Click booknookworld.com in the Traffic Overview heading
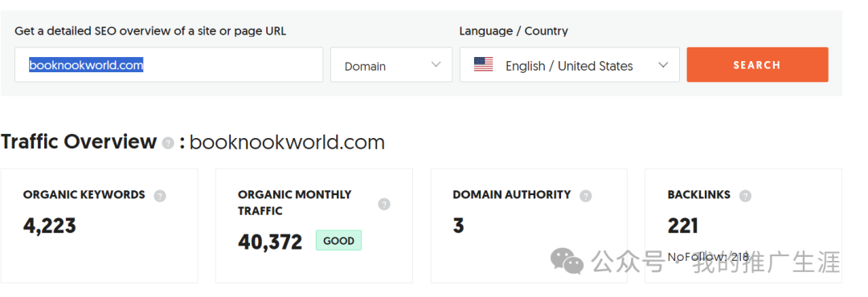The image size is (868, 297). coord(287,142)
